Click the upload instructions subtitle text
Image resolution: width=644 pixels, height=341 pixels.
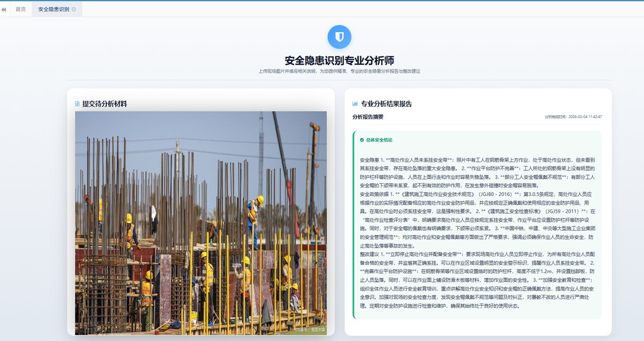pyautogui.click(x=339, y=71)
